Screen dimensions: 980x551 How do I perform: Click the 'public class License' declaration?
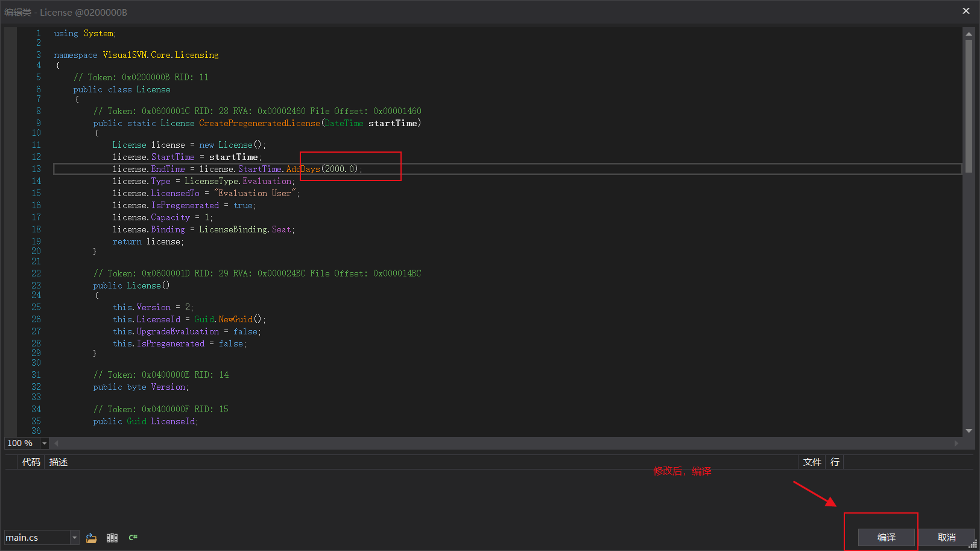coord(122,89)
